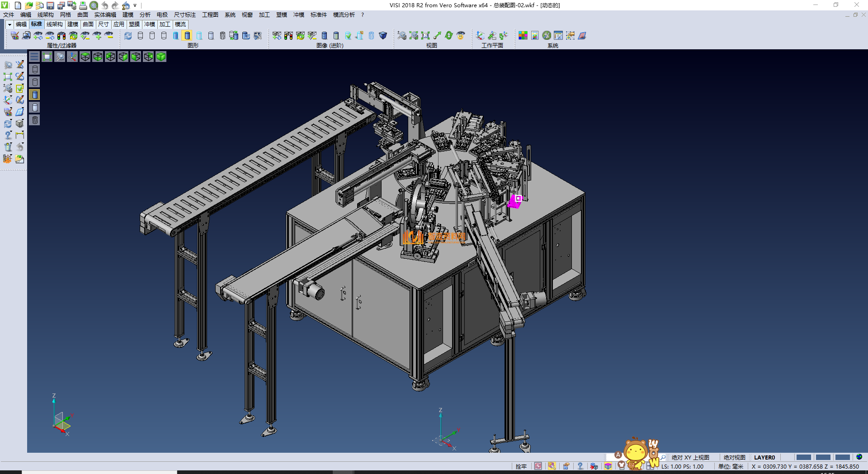The image size is (868, 474).
Task: Toggle the highlighted cylinder mode in side strip
Action: [x=35, y=95]
